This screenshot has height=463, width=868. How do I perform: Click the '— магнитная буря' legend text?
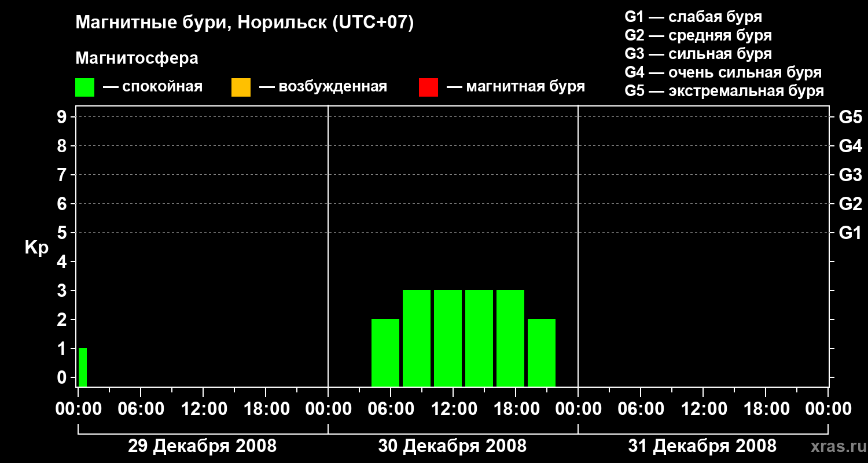click(516, 87)
